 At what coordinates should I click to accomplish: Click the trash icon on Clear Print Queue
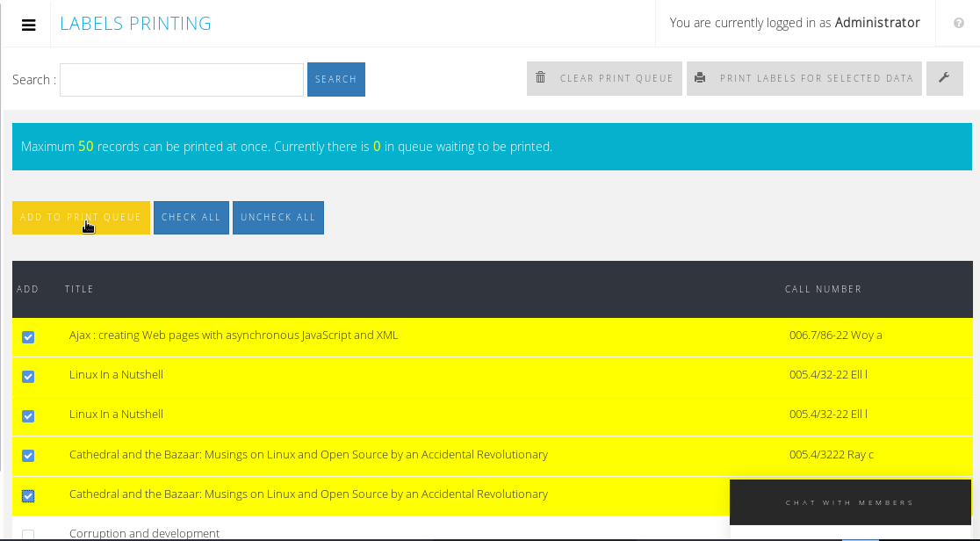(x=541, y=78)
